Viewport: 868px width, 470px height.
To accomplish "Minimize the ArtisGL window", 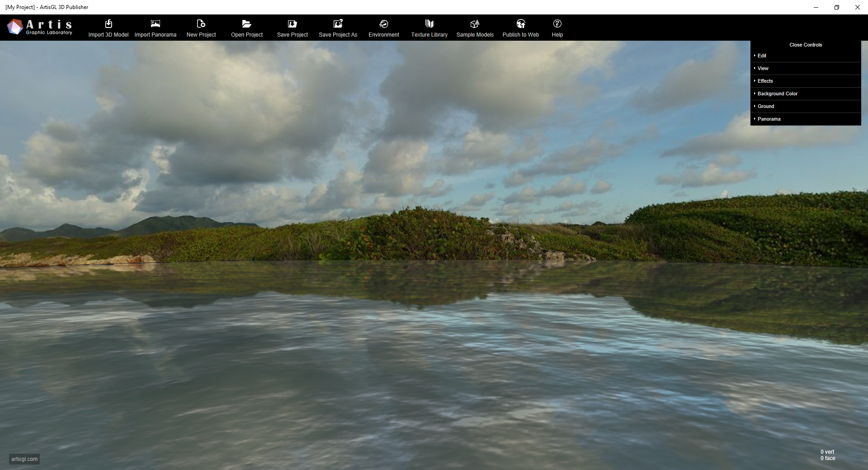I will click(x=816, y=7).
